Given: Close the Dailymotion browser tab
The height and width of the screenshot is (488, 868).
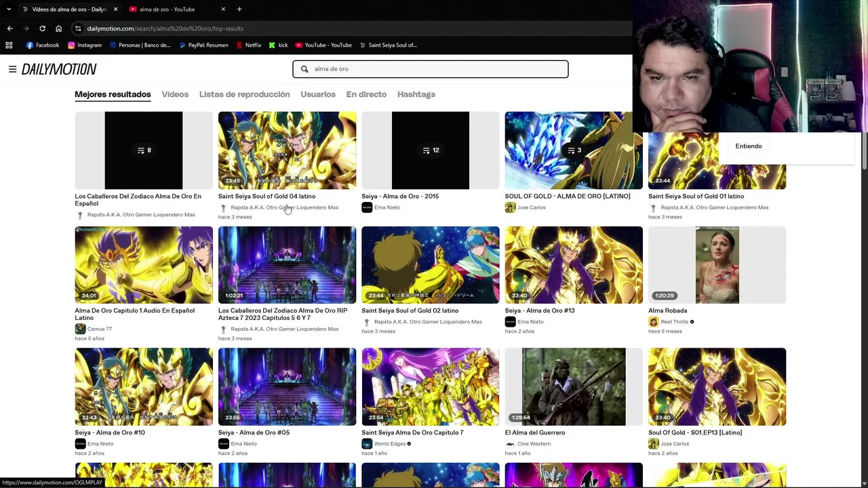Looking at the screenshot, I should coord(115,9).
